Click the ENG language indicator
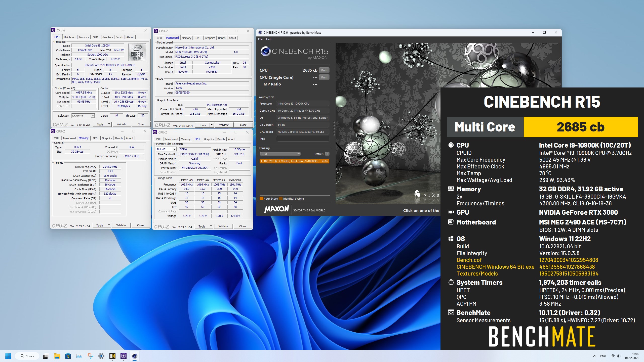Image resolution: width=644 pixels, height=362 pixels. point(603,356)
